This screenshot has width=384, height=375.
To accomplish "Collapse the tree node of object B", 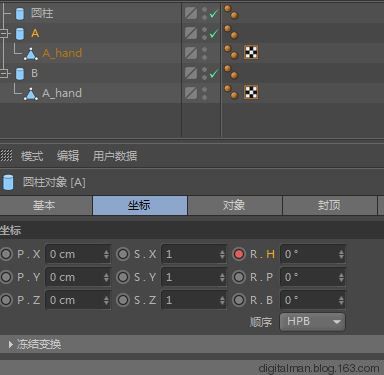I will point(4,74).
